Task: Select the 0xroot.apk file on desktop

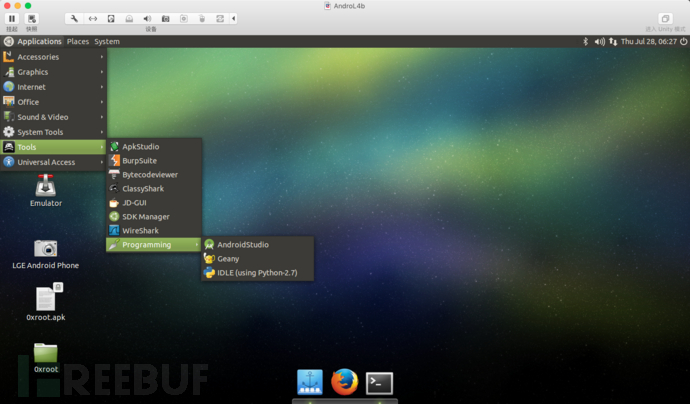Action: pos(46,302)
